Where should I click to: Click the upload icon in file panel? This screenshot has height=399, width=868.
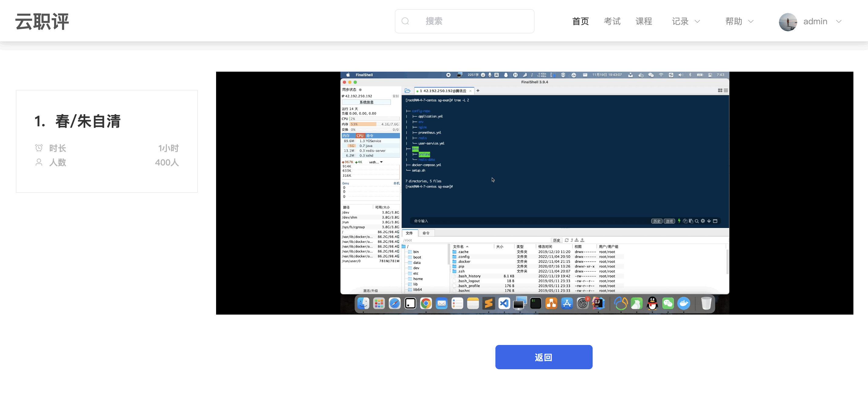(x=582, y=240)
